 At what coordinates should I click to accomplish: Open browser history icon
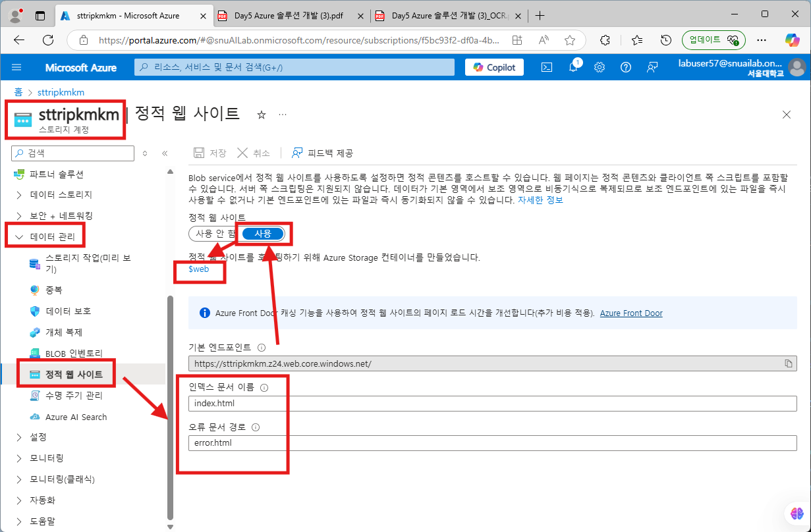click(x=666, y=40)
